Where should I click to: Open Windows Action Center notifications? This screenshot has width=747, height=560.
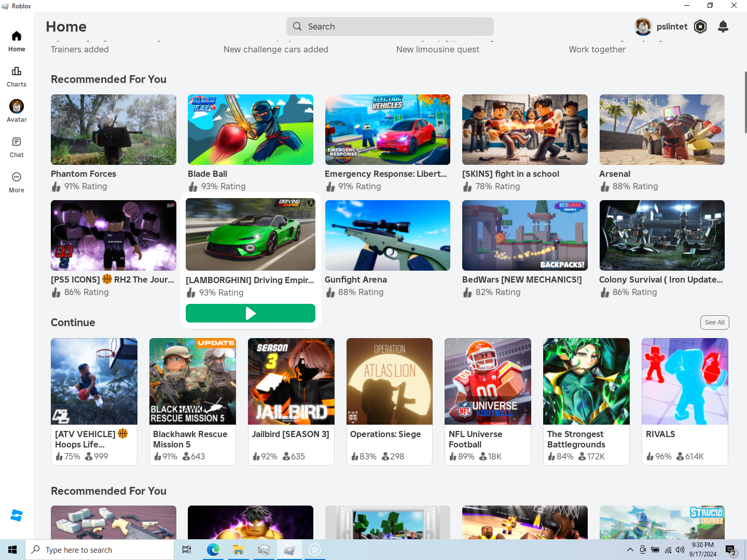pyautogui.click(x=731, y=550)
